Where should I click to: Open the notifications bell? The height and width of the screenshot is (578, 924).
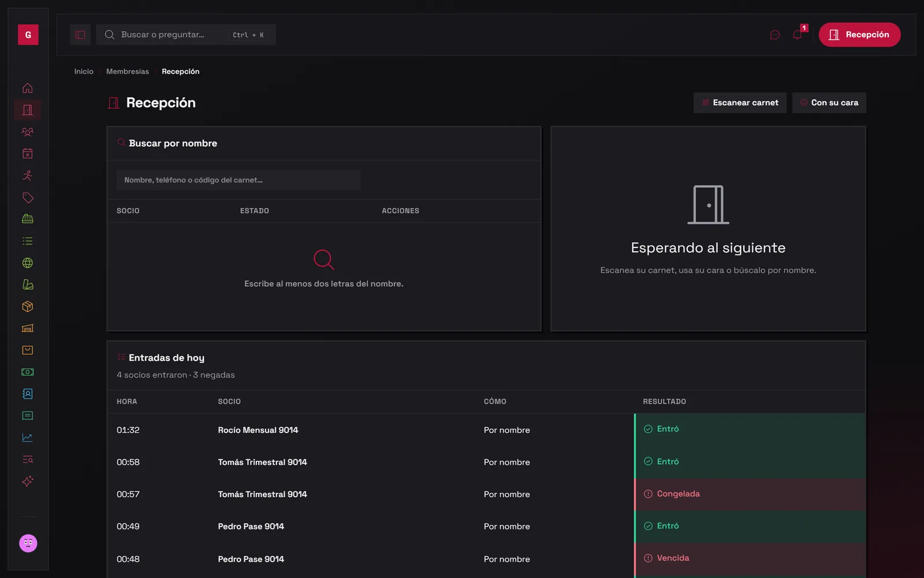point(798,35)
